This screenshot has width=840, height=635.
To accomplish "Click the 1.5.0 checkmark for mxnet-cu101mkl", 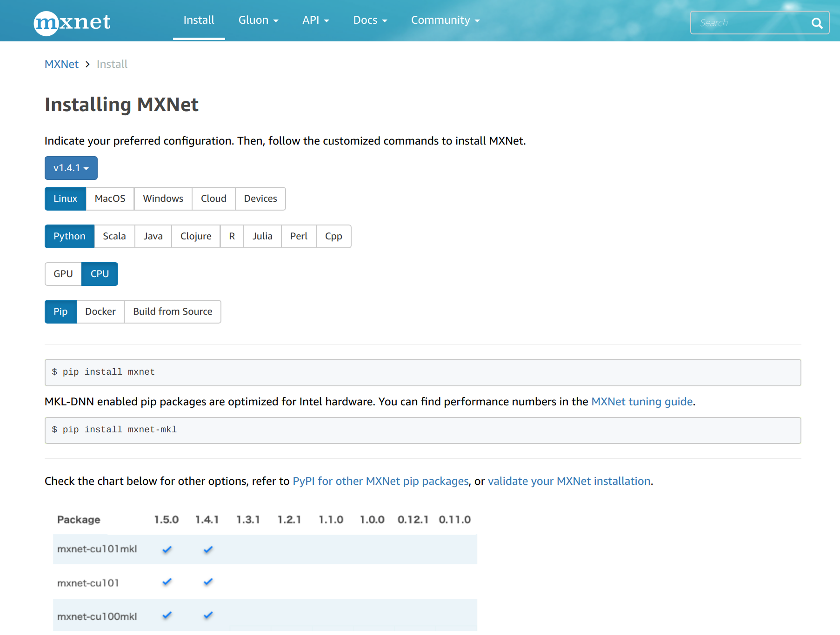I will point(167,549).
